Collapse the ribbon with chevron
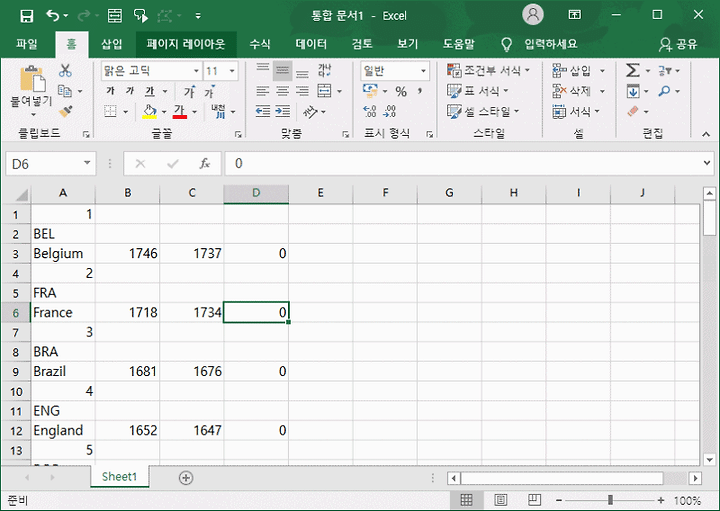Image resolution: width=720 pixels, height=511 pixels. (x=706, y=134)
